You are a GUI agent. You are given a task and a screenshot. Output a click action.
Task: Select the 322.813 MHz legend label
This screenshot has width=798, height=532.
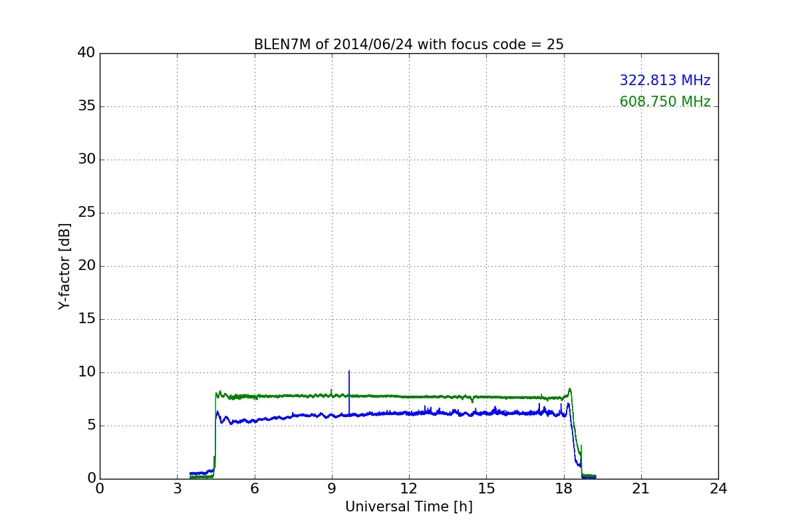pos(665,80)
